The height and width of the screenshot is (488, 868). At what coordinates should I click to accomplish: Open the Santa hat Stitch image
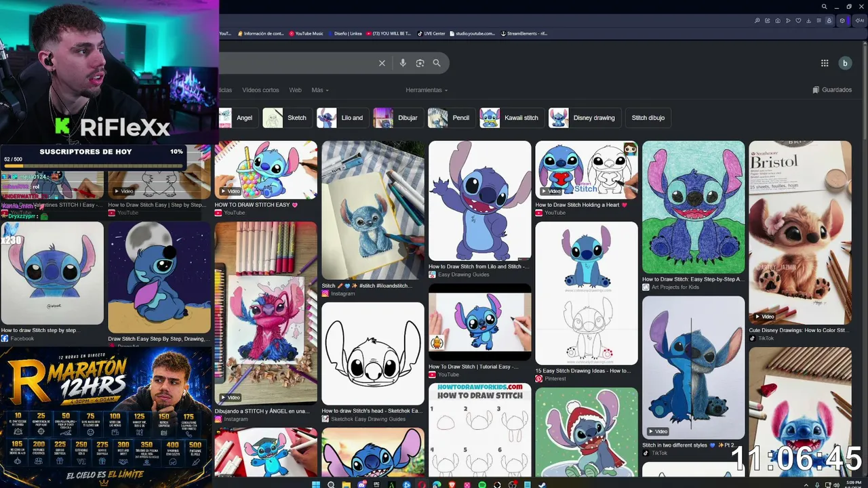click(x=587, y=432)
